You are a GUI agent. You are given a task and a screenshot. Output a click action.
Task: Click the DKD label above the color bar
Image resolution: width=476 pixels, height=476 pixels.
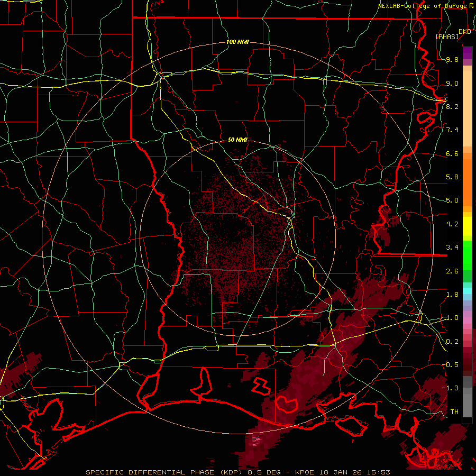click(465, 32)
